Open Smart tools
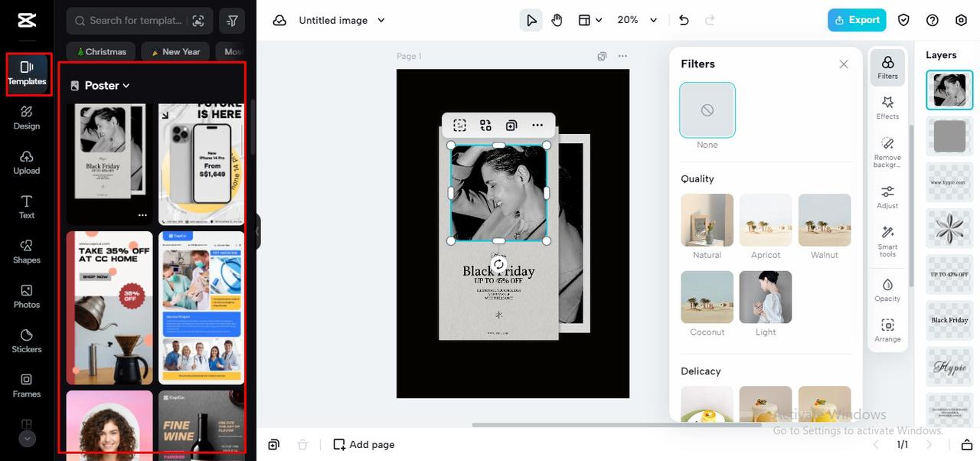This screenshot has height=461, width=980. 887,241
